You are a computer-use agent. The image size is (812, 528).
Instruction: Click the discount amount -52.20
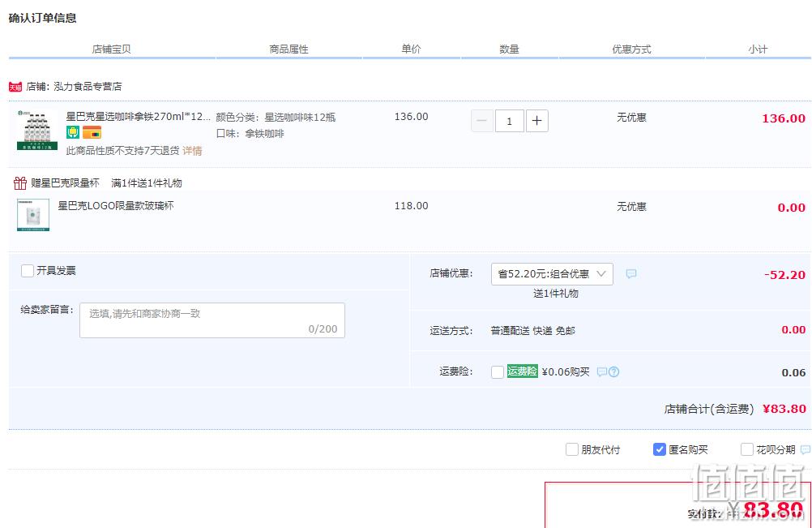[785, 275]
